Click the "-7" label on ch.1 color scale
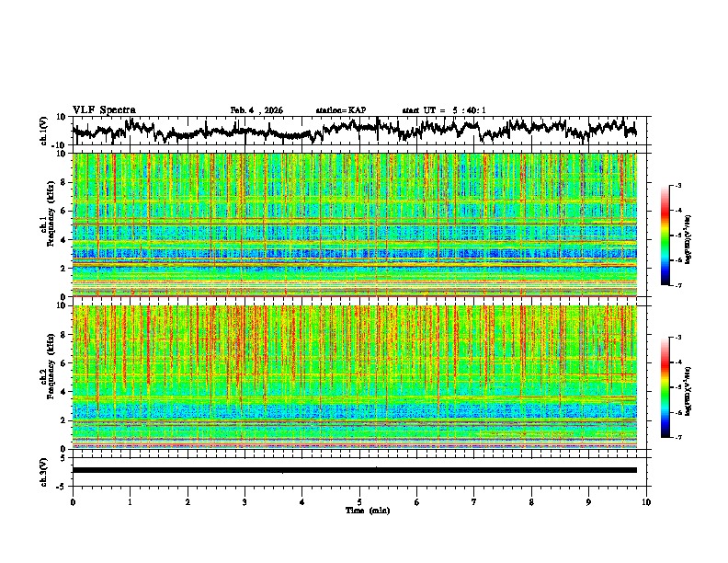The height and width of the screenshot is (563, 728). point(678,285)
